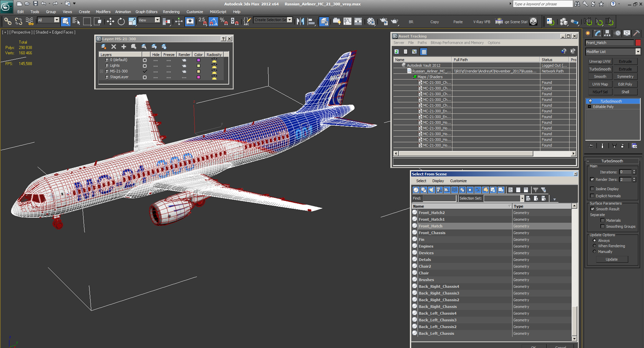This screenshot has height=348, width=644.
Task: Refresh the Asset Tracking list
Action: tap(397, 51)
